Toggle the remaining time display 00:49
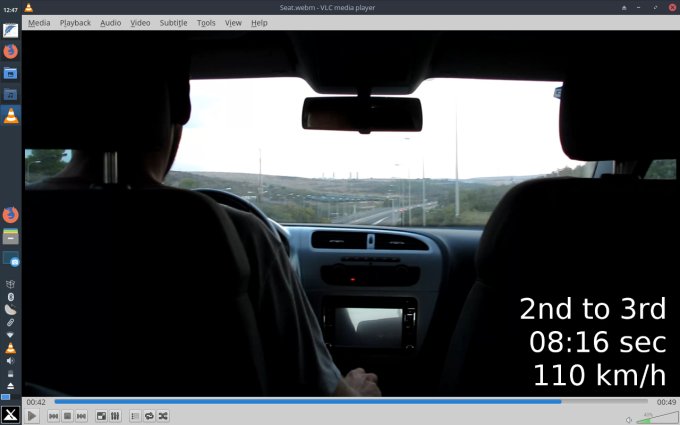680x425 pixels. pos(666,402)
